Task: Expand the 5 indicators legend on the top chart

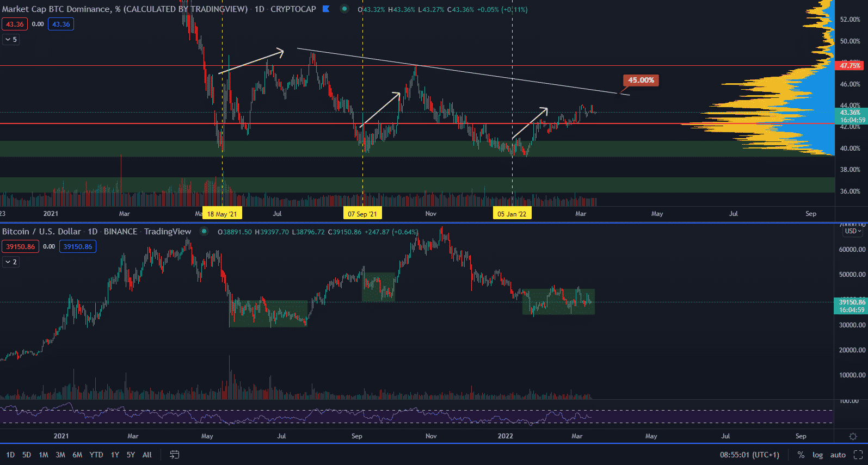Action: click(x=11, y=39)
